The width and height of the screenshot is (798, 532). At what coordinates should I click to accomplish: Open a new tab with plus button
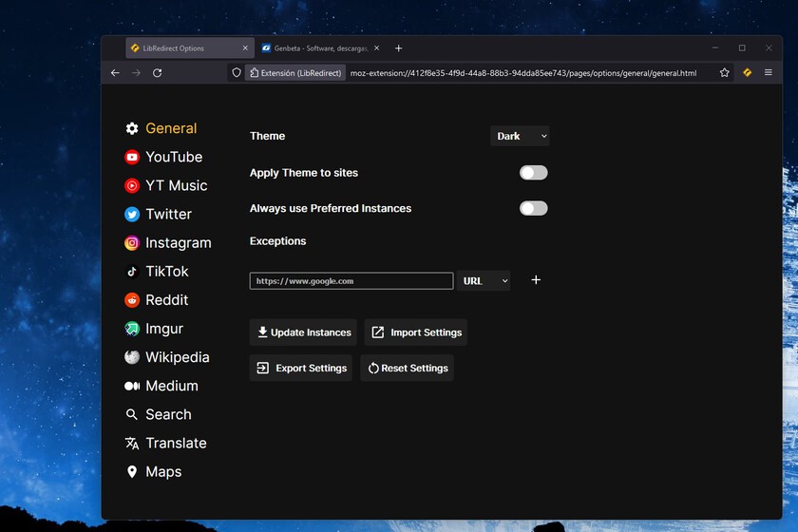click(x=398, y=47)
